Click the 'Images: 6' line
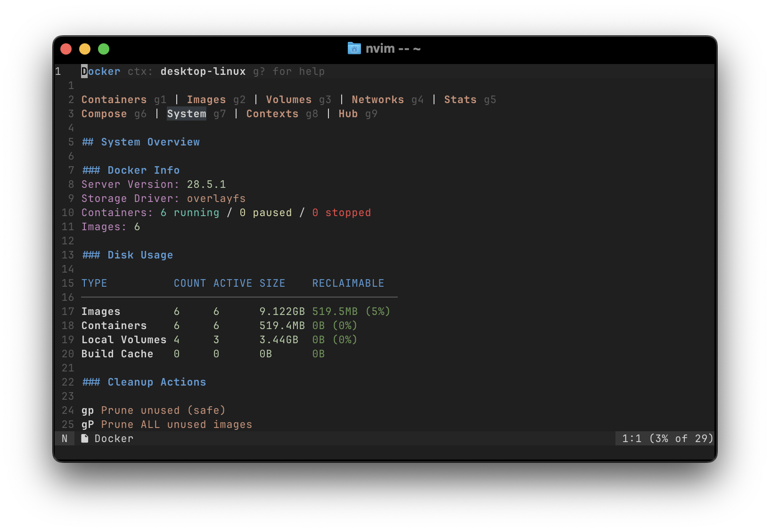The width and height of the screenshot is (770, 532). [x=111, y=227]
